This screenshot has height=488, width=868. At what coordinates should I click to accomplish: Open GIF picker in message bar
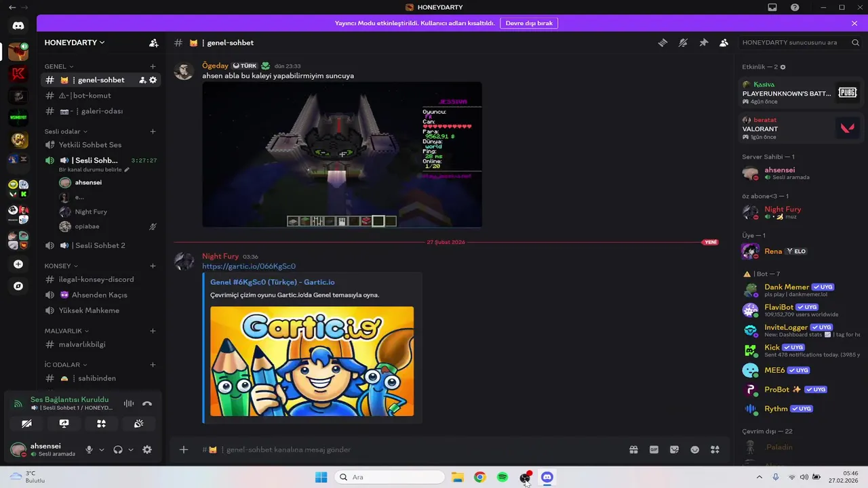coord(654,449)
